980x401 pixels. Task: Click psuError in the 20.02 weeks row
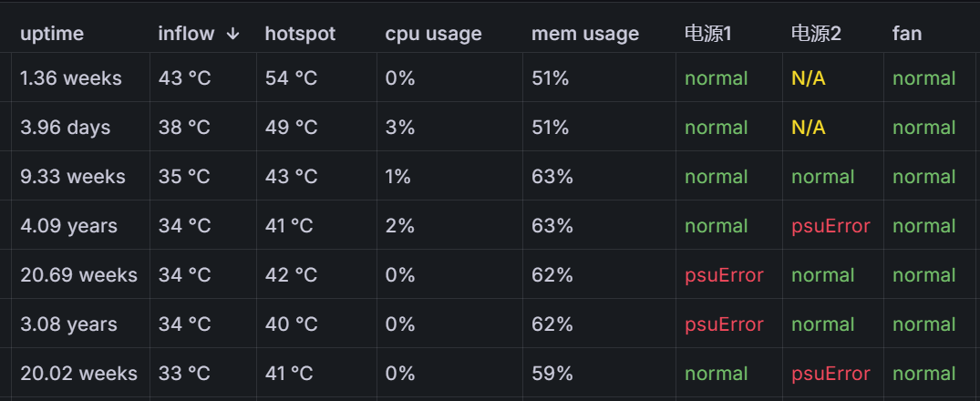click(830, 374)
